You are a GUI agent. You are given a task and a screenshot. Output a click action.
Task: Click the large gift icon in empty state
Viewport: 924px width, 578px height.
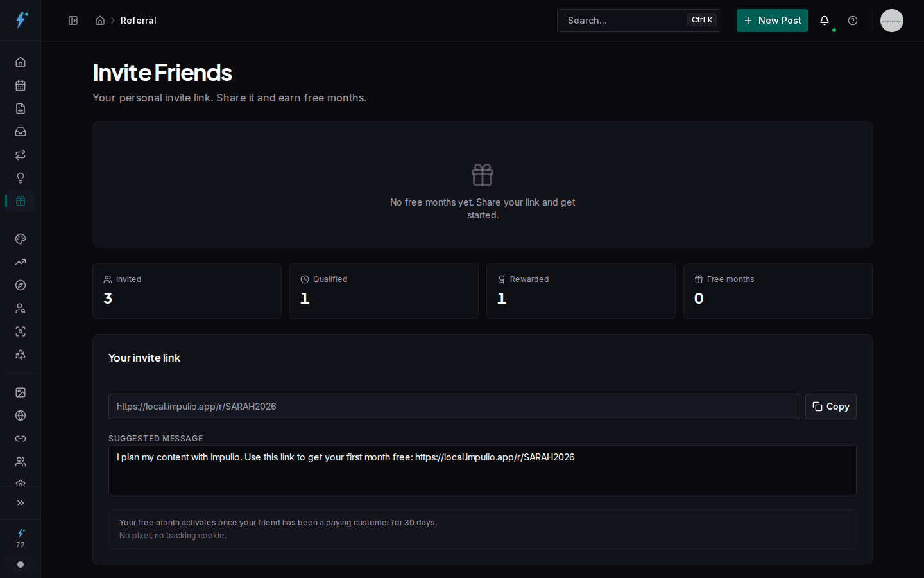click(483, 175)
